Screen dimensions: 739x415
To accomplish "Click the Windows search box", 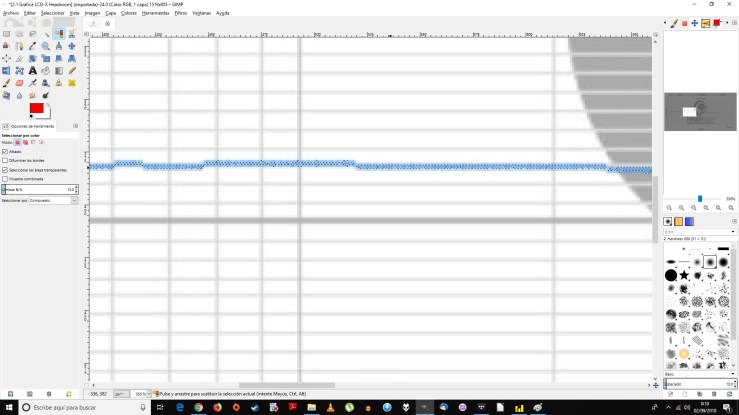I will pos(80,407).
